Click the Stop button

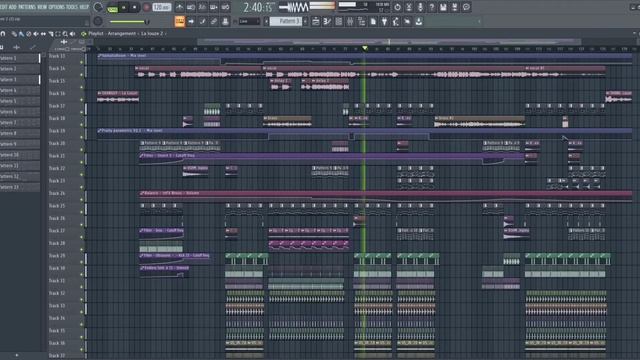pos(134,7)
